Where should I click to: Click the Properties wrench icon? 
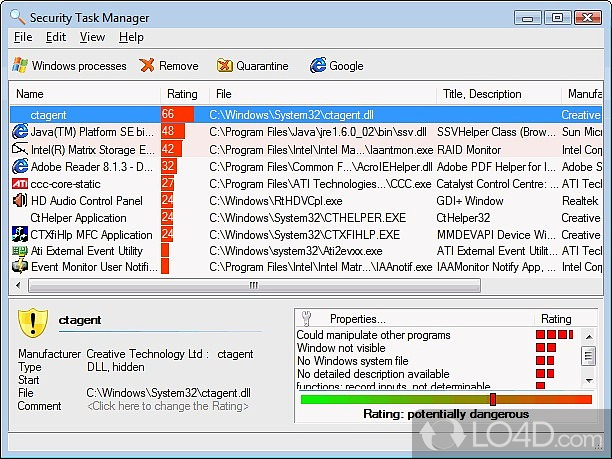[x=307, y=318]
